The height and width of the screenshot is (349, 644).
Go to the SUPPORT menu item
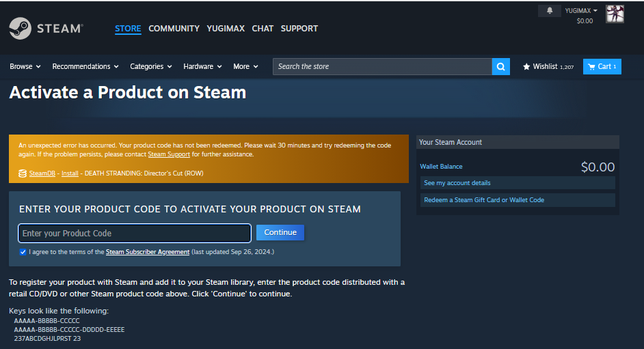click(299, 29)
